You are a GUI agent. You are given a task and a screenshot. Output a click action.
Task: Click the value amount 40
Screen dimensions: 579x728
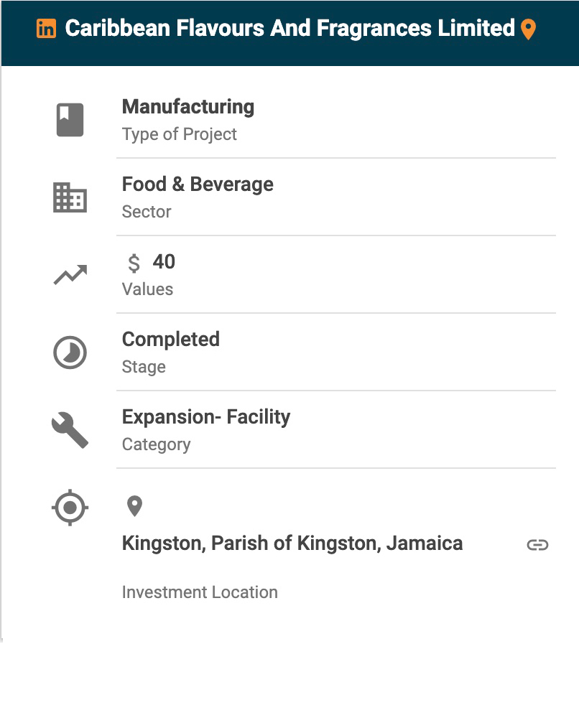[164, 262]
